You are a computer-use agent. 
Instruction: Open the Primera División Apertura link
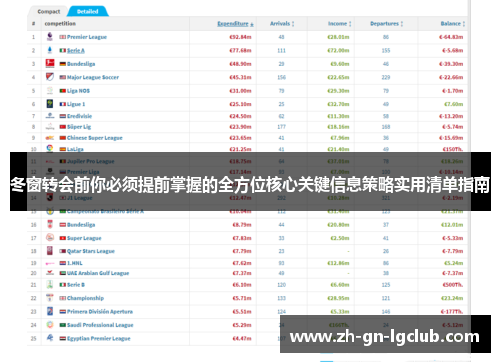(100, 312)
